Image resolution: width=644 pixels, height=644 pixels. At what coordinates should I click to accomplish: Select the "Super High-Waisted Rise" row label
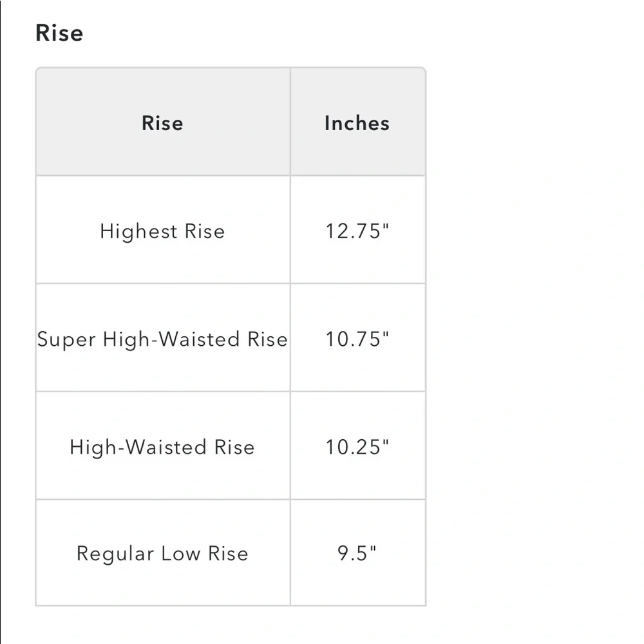[162, 339]
